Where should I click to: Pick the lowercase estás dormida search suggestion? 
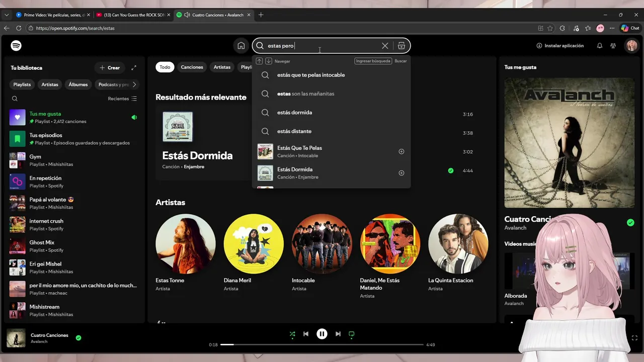coord(331,113)
